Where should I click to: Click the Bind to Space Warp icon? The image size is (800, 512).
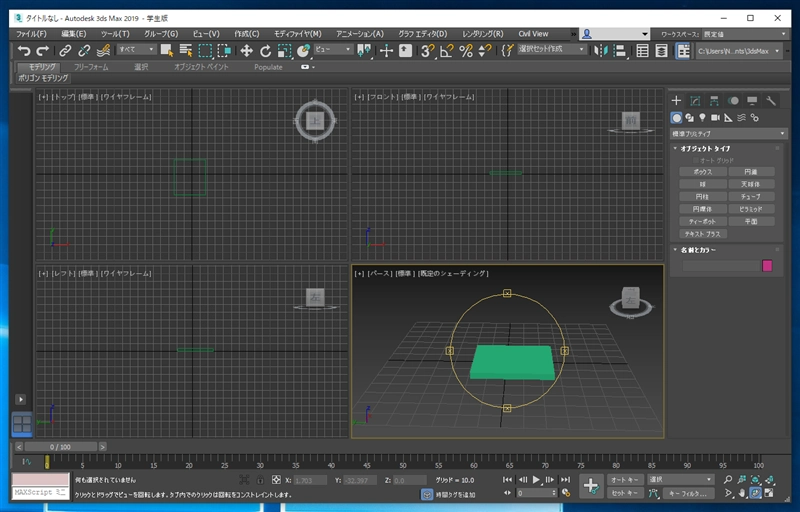pos(104,50)
